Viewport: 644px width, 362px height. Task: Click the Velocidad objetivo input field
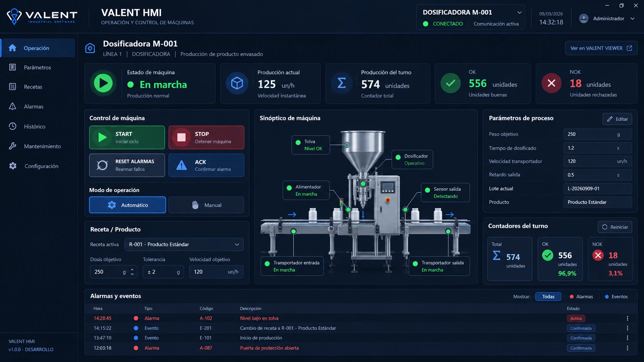(216, 272)
